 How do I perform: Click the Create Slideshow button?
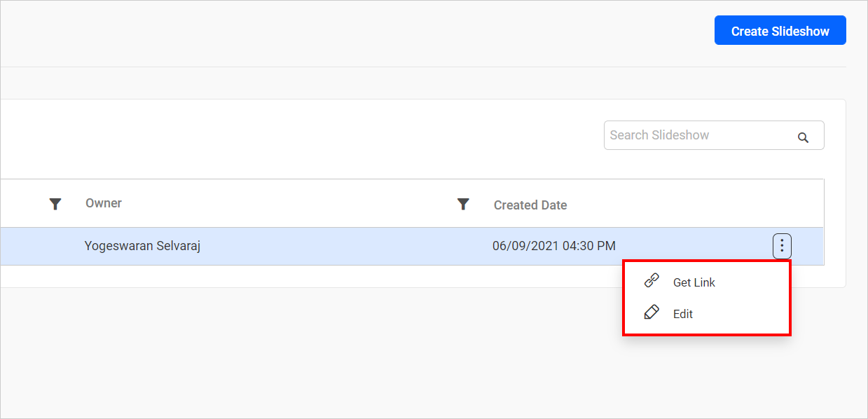coord(780,31)
